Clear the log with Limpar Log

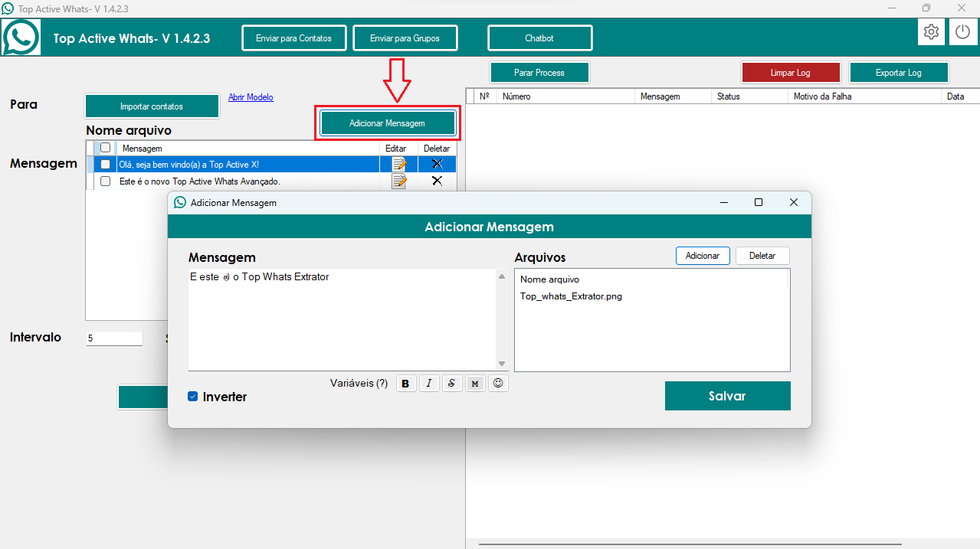791,73
